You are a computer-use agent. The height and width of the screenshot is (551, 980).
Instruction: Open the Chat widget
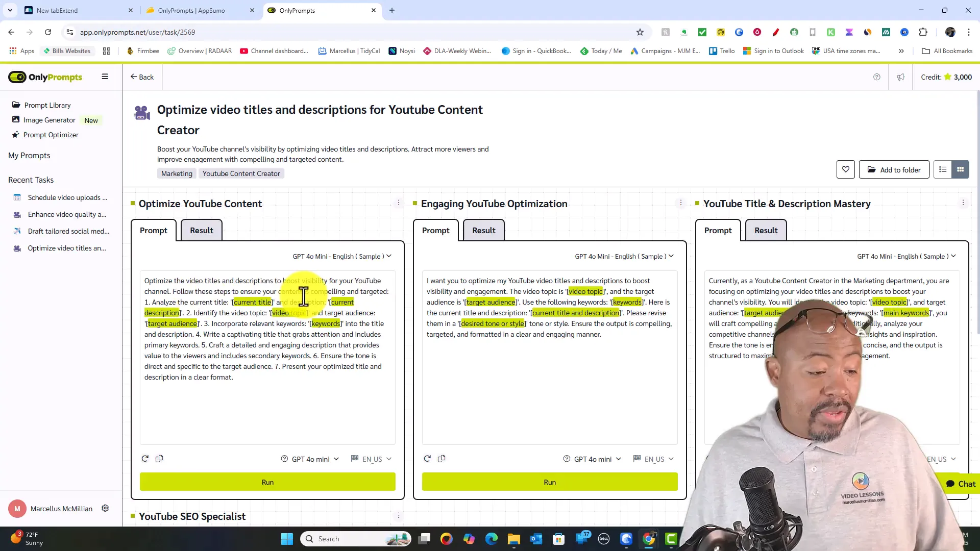pyautogui.click(x=961, y=484)
